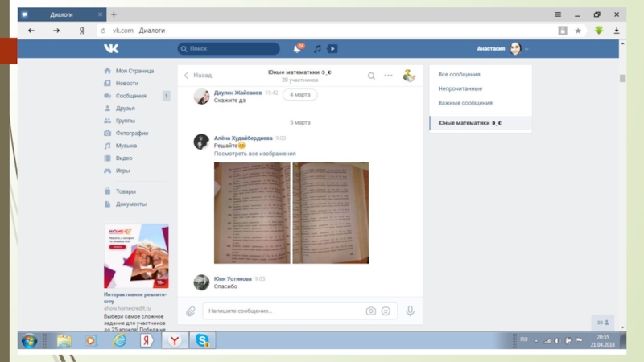Open Сообщения in the left sidebar
644x362 pixels.
pyautogui.click(x=130, y=96)
